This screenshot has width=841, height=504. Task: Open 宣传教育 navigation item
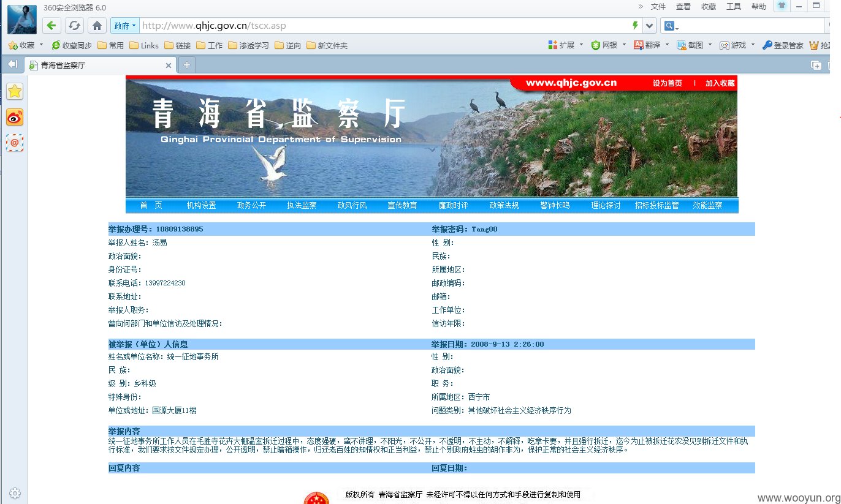pos(403,205)
